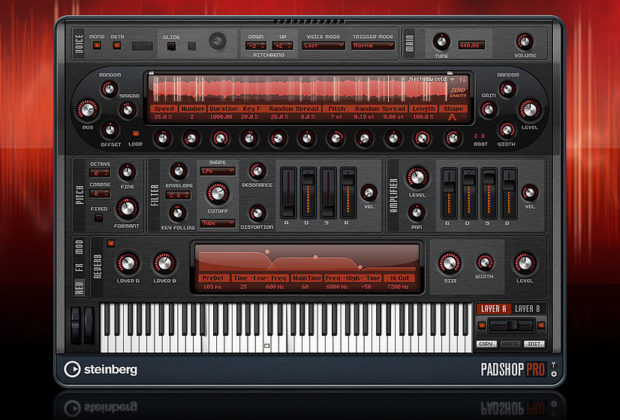Click the Steinberg logo
This screenshot has width=620, height=420.
pos(101,369)
